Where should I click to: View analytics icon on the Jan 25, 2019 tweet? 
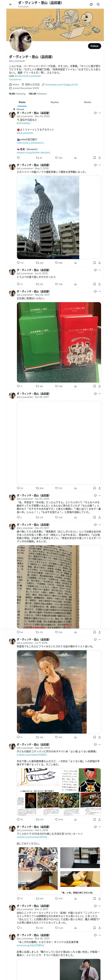(x=75, y=517)
